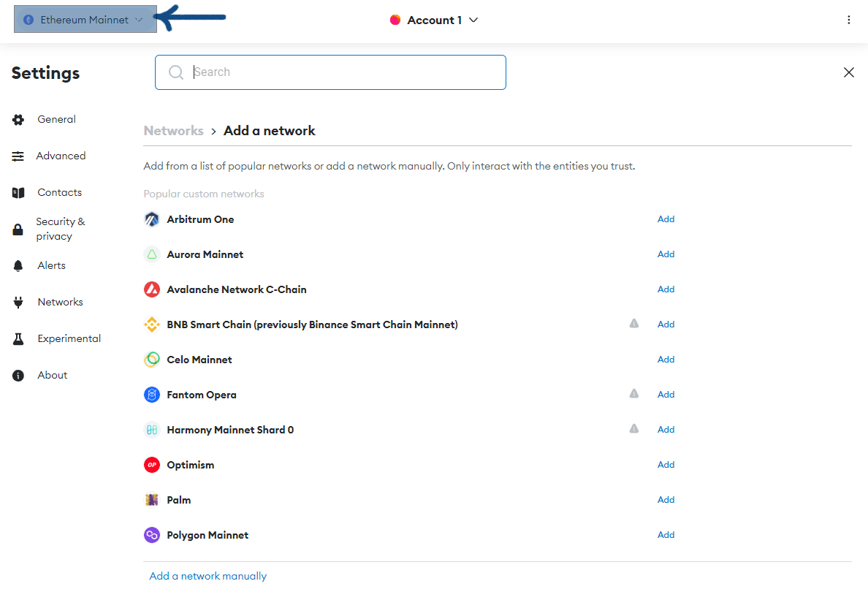The image size is (868, 611).
Task: Click Add a network manually link
Action: 208,576
